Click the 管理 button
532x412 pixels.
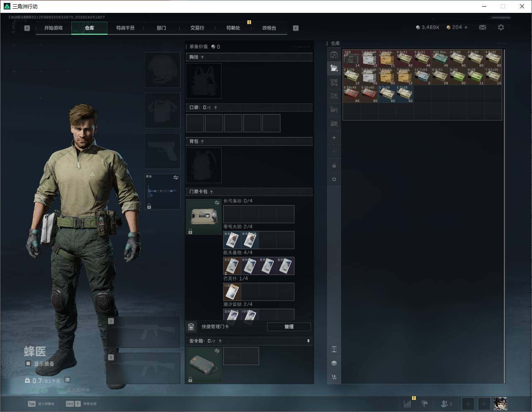coord(289,327)
